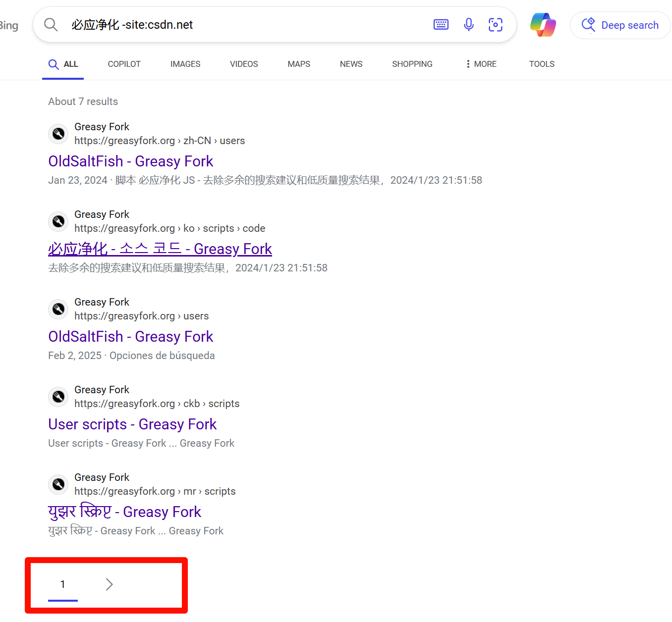Click the 'Opciones de búsqueda' snippet text
Screen dimensions: 672x622
tap(162, 356)
